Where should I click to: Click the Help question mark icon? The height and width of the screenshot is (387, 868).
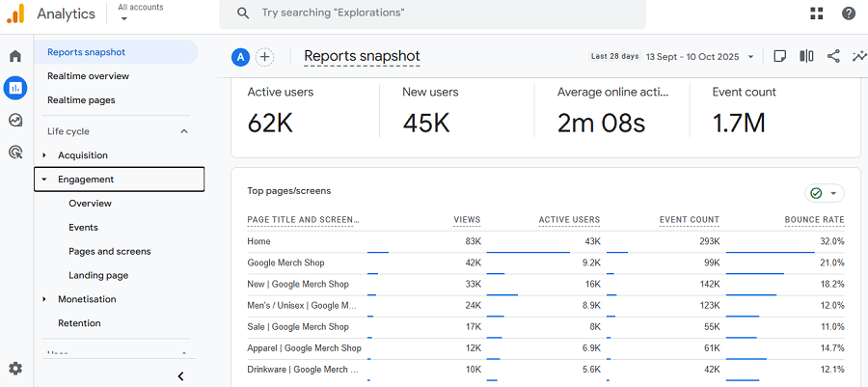click(848, 14)
